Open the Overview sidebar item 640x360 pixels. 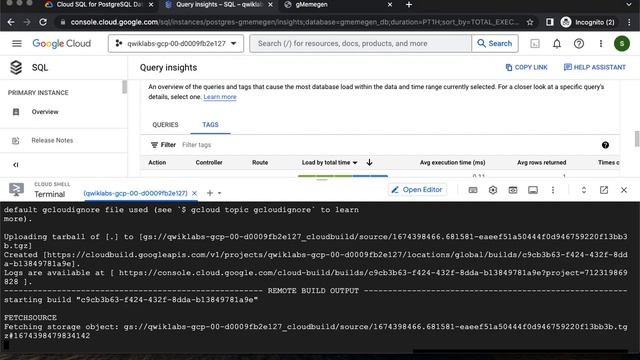coord(45,111)
